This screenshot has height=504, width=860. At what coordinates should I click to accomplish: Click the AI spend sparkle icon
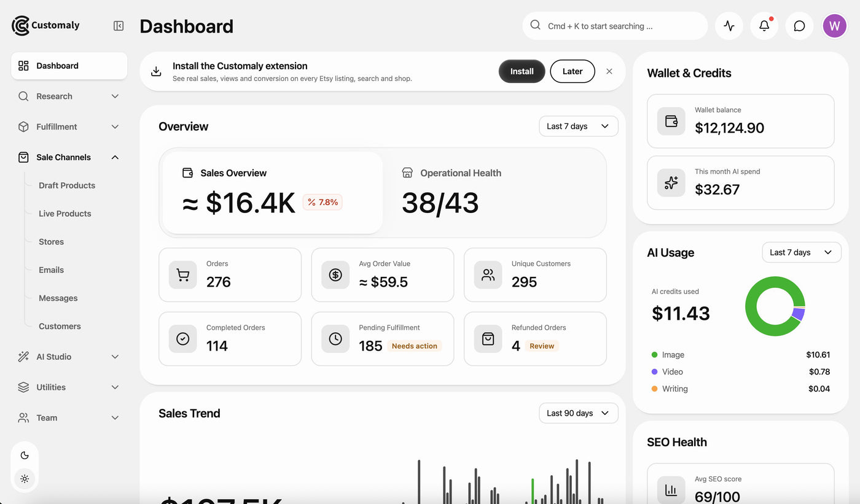point(671,182)
